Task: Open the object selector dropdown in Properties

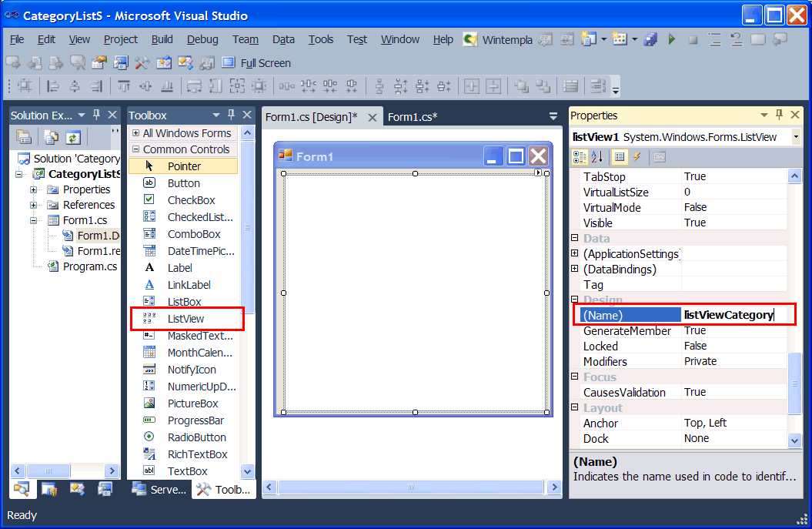Action: [x=796, y=137]
